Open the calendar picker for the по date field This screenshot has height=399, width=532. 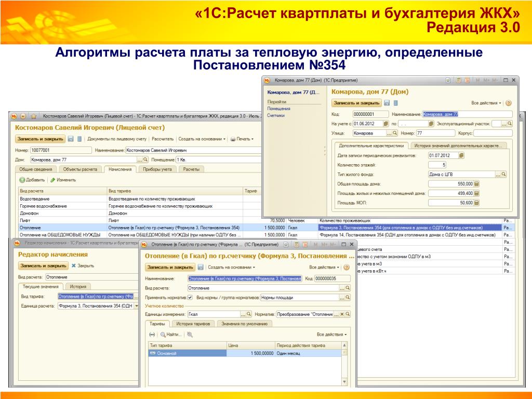(431, 124)
